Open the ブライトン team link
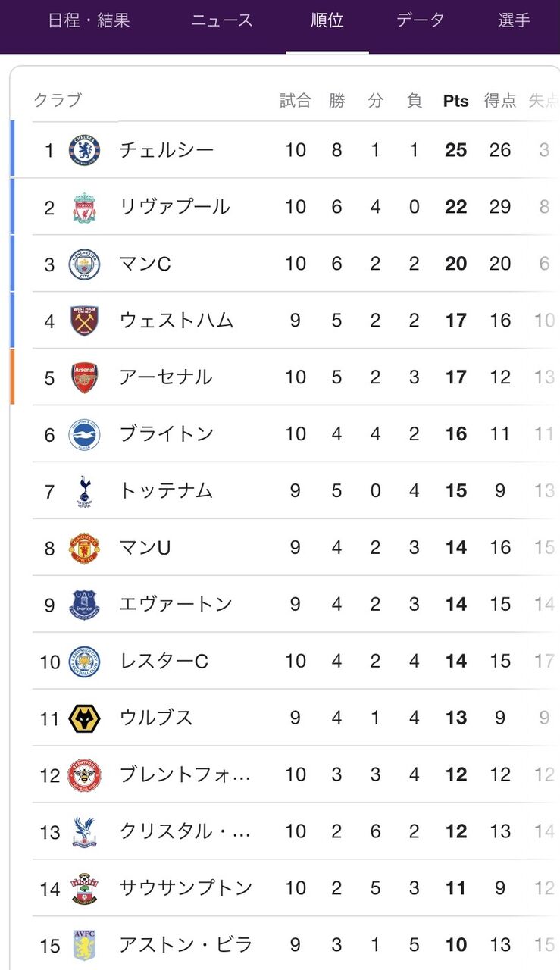 point(167,433)
